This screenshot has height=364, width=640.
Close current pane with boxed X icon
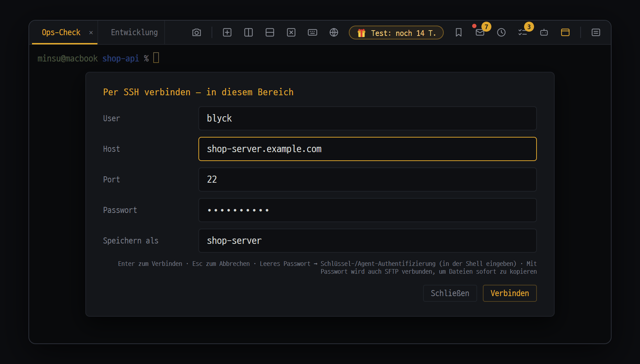coord(291,33)
